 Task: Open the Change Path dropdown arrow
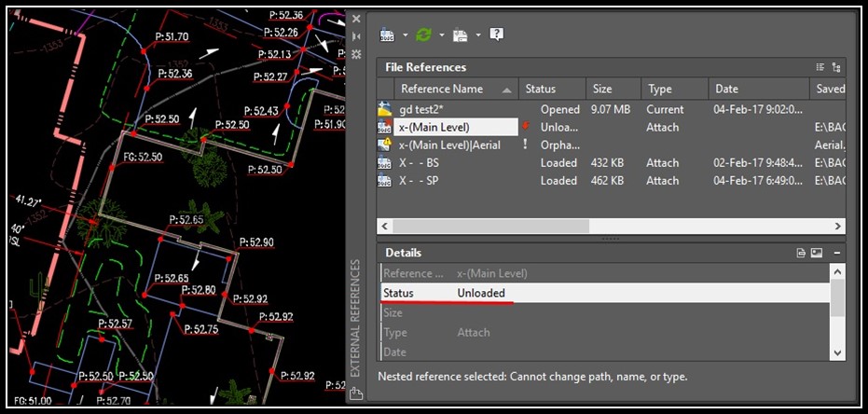click(478, 35)
